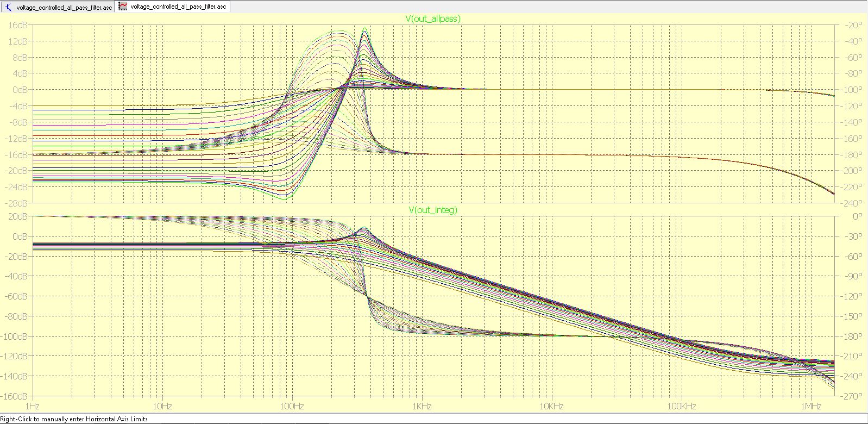Select the waveform tab voltage_controlled_all_pass_filter.asc
Image resolution: width=868 pixels, height=424 pixels.
pyautogui.click(x=173, y=7)
